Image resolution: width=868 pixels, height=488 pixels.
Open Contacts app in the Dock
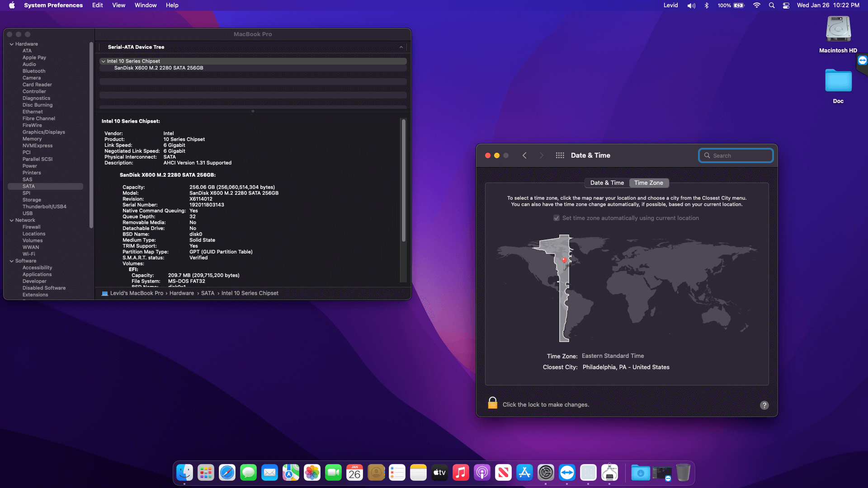(376, 473)
